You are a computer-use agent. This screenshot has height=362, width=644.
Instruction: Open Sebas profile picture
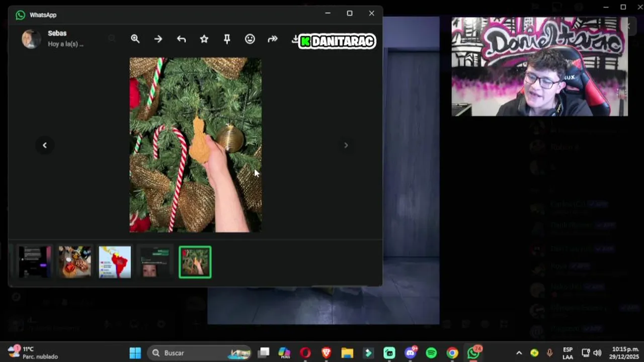tap(31, 39)
